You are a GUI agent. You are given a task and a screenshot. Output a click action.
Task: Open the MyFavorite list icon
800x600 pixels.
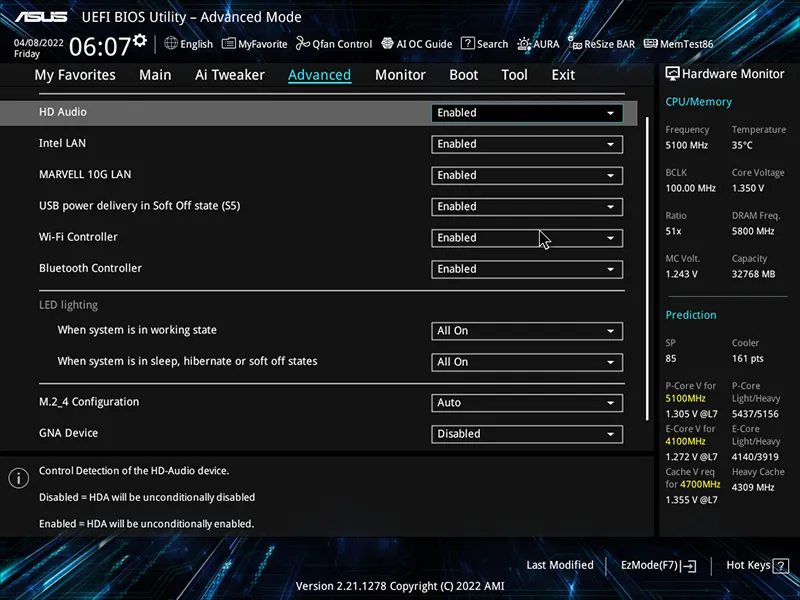click(x=229, y=43)
